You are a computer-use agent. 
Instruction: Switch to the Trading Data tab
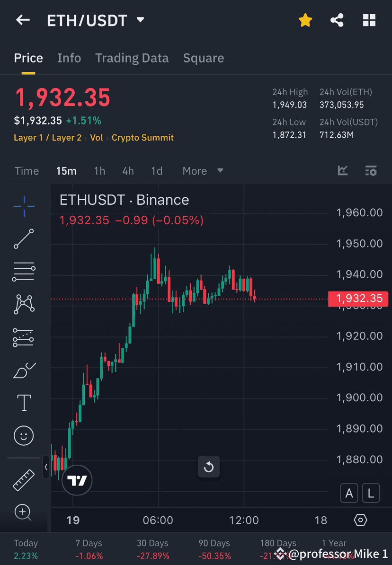click(x=132, y=58)
